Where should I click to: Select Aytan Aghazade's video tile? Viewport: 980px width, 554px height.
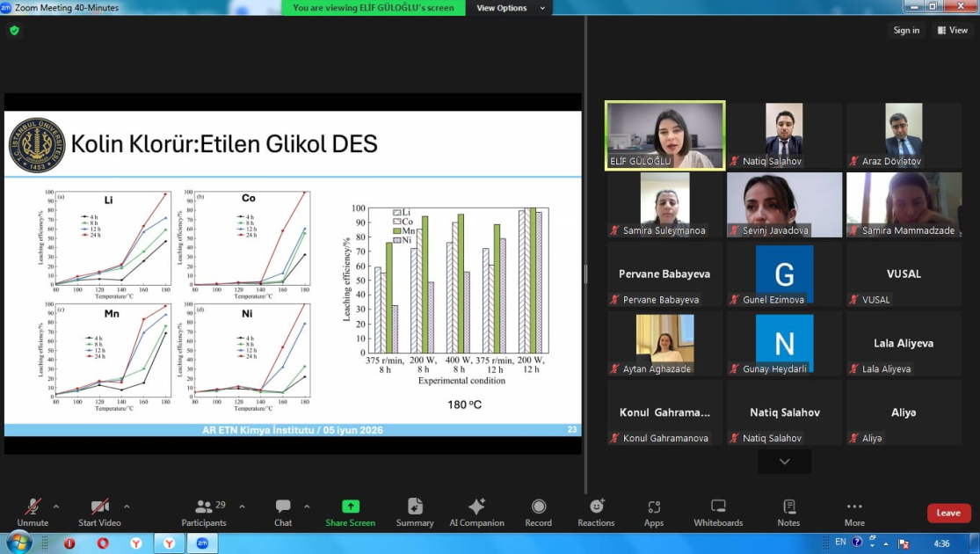(x=665, y=344)
